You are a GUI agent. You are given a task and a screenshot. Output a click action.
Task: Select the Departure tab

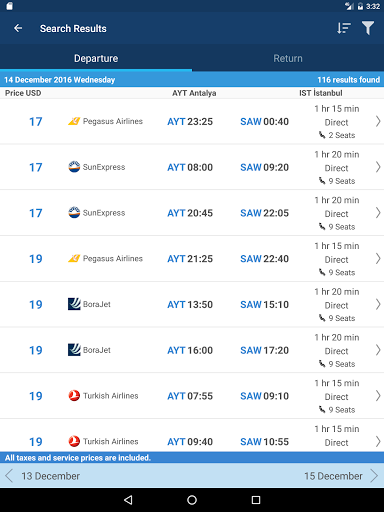pyautogui.click(x=96, y=58)
